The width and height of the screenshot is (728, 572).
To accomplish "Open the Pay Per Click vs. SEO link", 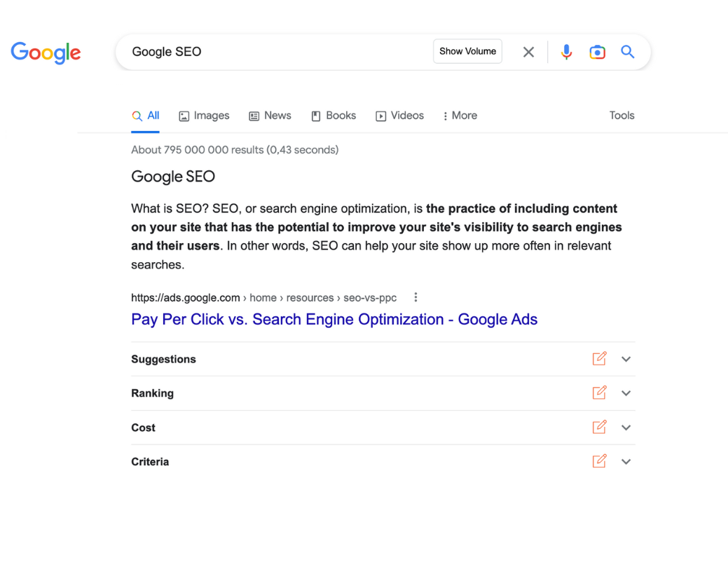I will [334, 319].
